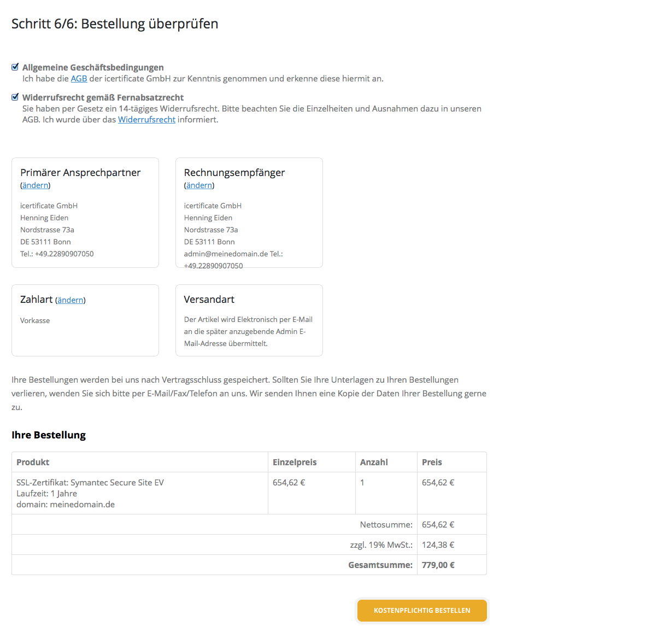Click ändern under Rechnungsempfänger
Image resolution: width=646 pixels, height=644 pixels.
click(x=199, y=185)
